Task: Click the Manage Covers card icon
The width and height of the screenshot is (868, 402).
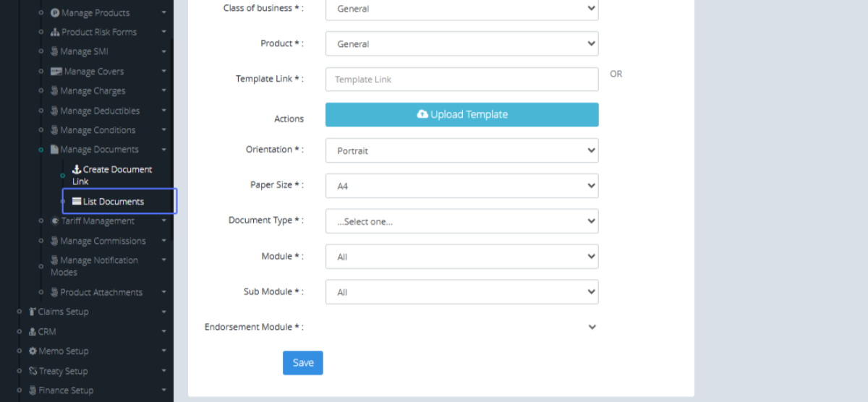Action: 56,72
